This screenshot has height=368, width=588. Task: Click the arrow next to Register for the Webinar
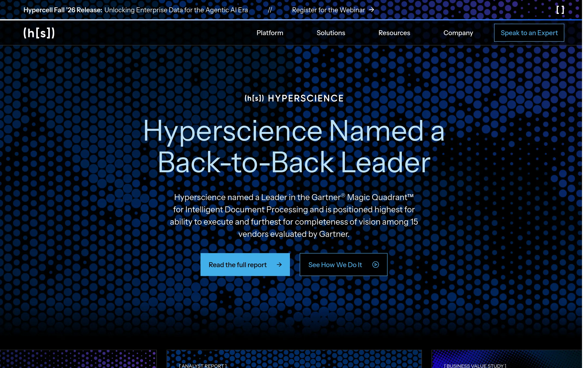tap(372, 10)
